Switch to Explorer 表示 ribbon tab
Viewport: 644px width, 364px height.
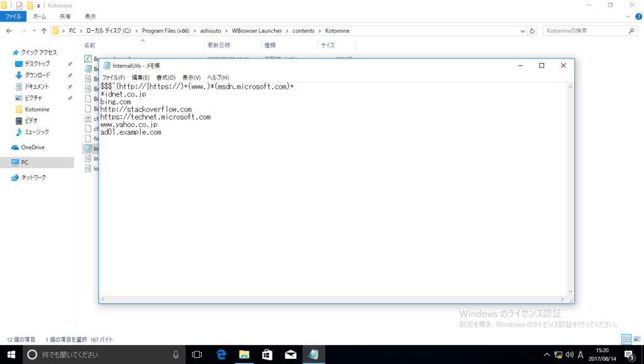pyautogui.click(x=91, y=16)
